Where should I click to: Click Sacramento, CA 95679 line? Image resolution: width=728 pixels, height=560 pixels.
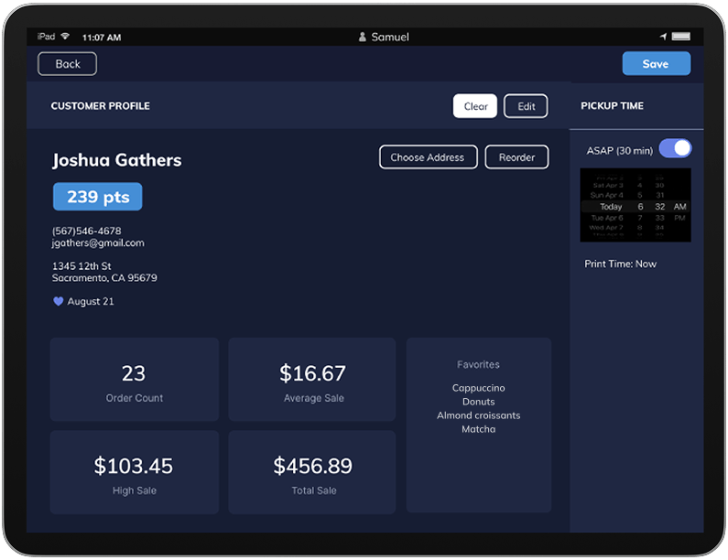[x=104, y=278]
